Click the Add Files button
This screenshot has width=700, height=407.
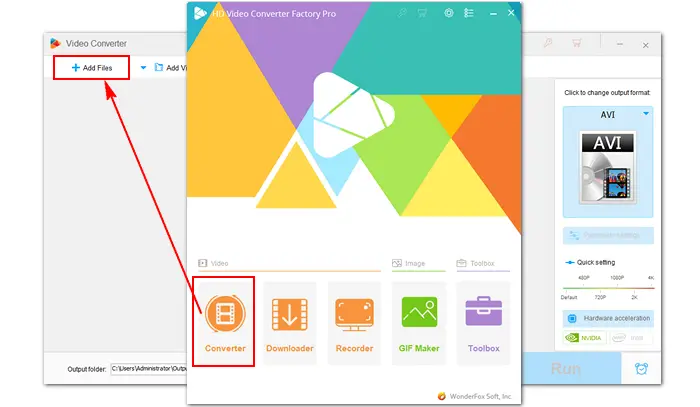[x=92, y=68]
